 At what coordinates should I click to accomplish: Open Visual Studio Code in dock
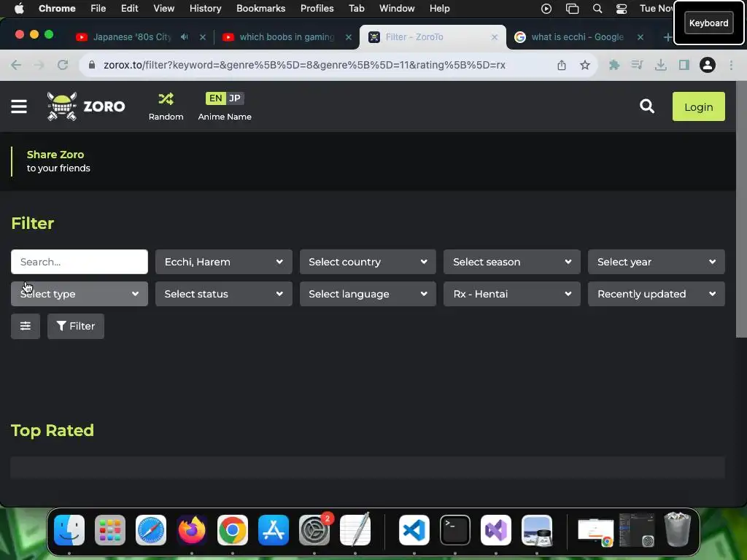tap(414, 530)
